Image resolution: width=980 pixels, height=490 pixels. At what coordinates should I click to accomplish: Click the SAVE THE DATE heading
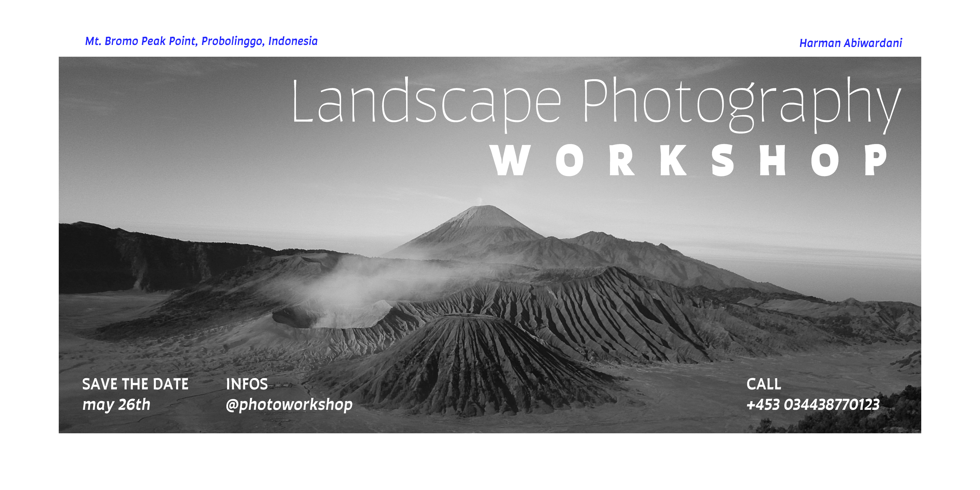tap(135, 384)
